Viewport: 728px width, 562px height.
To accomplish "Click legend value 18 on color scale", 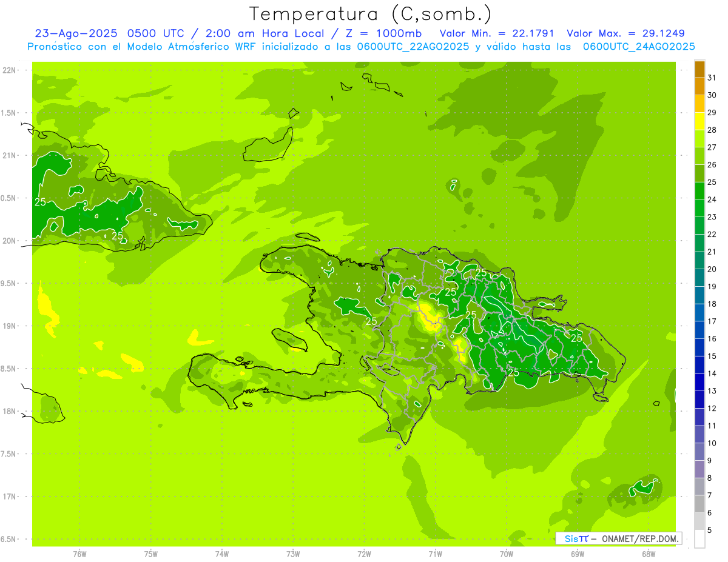I will [x=712, y=304].
